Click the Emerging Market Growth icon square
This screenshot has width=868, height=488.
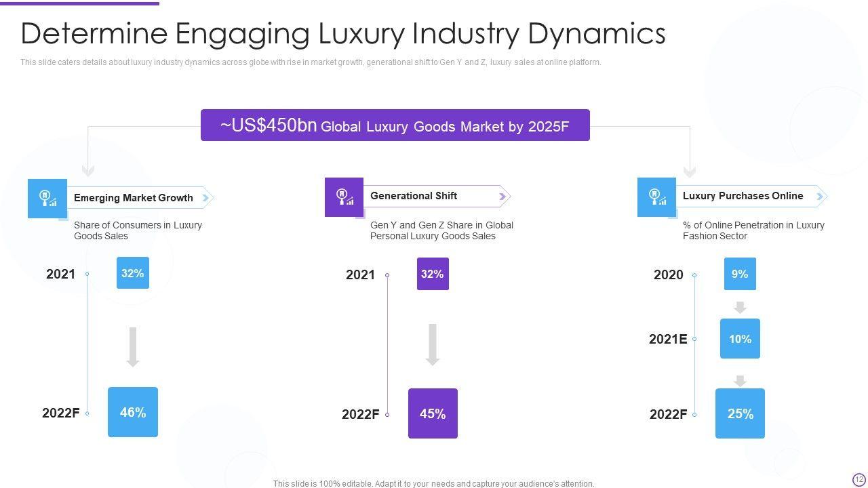tap(47, 199)
